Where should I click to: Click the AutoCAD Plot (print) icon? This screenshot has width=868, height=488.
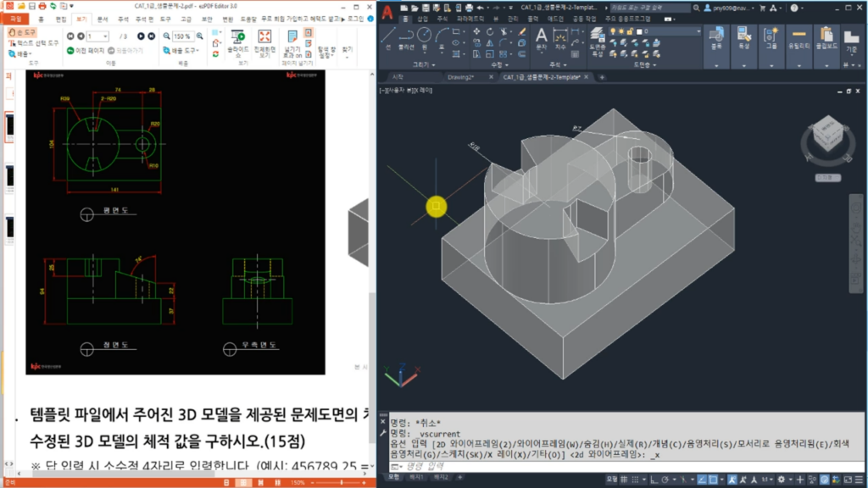(469, 8)
